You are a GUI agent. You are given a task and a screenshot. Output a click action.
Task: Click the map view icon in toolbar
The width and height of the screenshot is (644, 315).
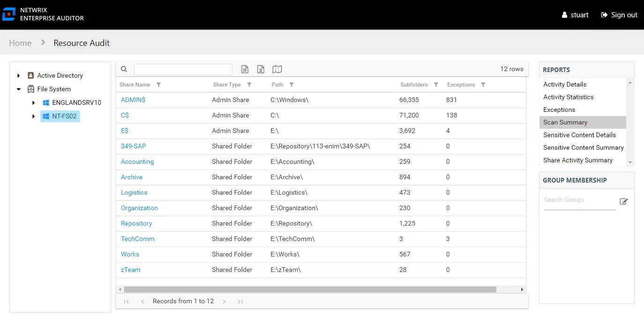[277, 69]
